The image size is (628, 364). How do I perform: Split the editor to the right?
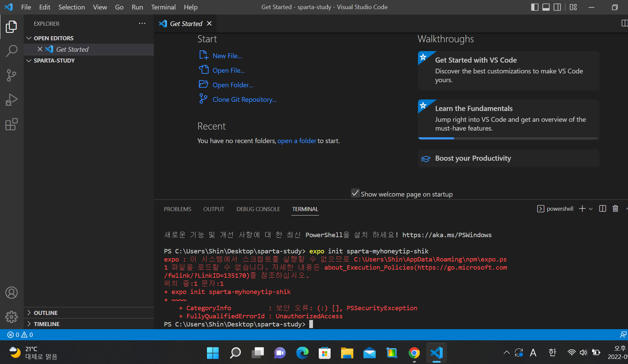point(624,23)
